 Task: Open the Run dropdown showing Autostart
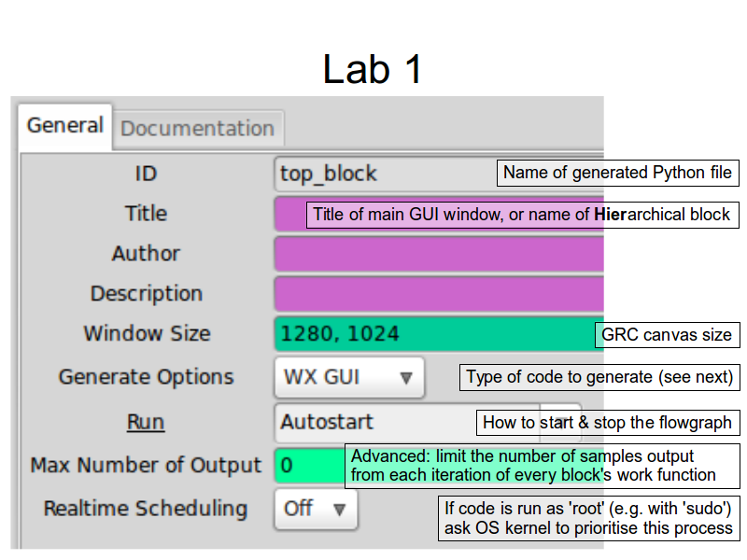[373, 422]
